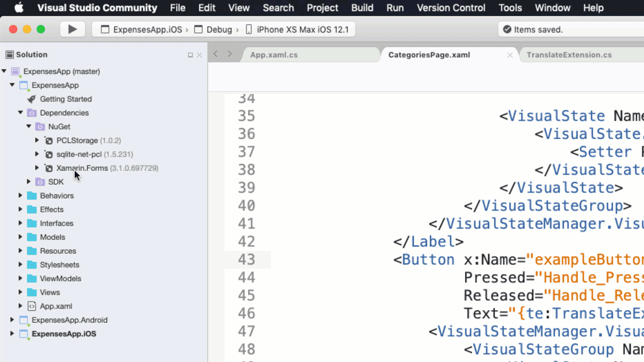The height and width of the screenshot is (362, 644).
Task: Click the closing Label tag on line 42
Action: tap(428, 241)
